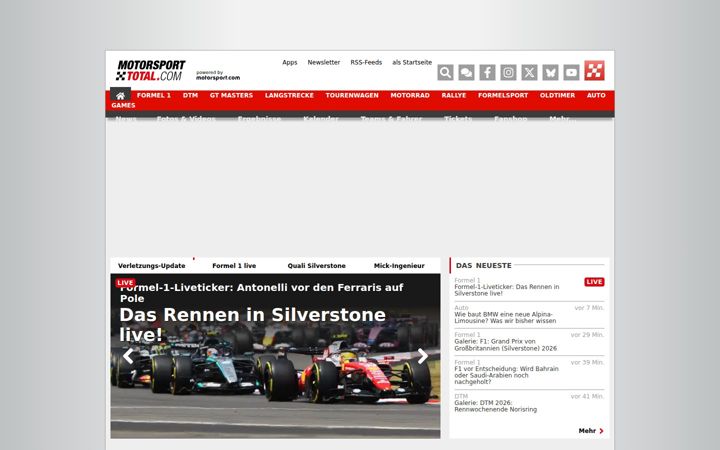Open news item Formel-1-Liveticker: Das Rennen in Silverstone live!
The image size is (720, 450).
tap(507, 290)
